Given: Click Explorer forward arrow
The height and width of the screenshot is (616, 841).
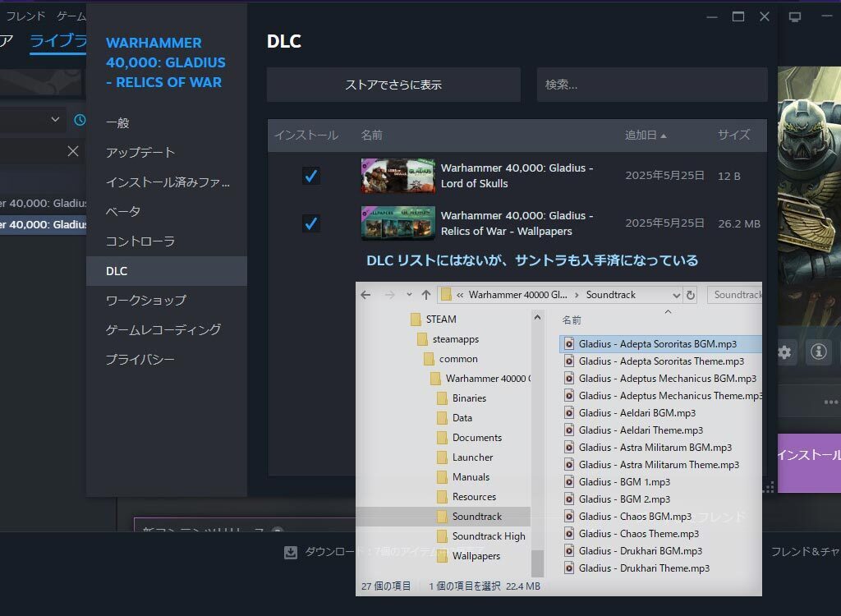Looking at the screenshot, I should (x=390, y=295).
